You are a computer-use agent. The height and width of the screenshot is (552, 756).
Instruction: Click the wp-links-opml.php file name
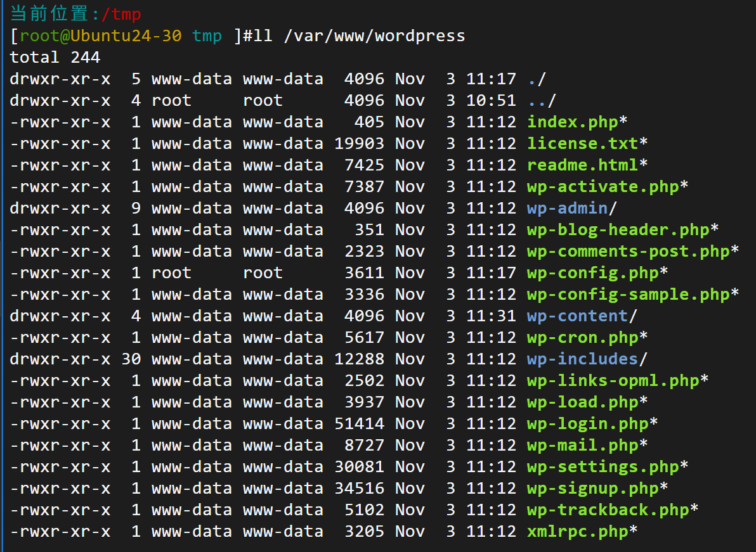click(613, 381)
